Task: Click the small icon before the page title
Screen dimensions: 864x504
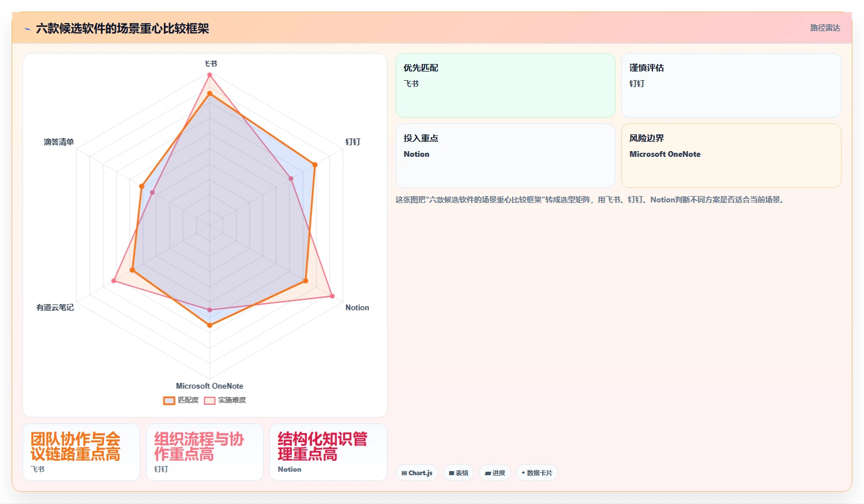Action: (x=27, y=29)
